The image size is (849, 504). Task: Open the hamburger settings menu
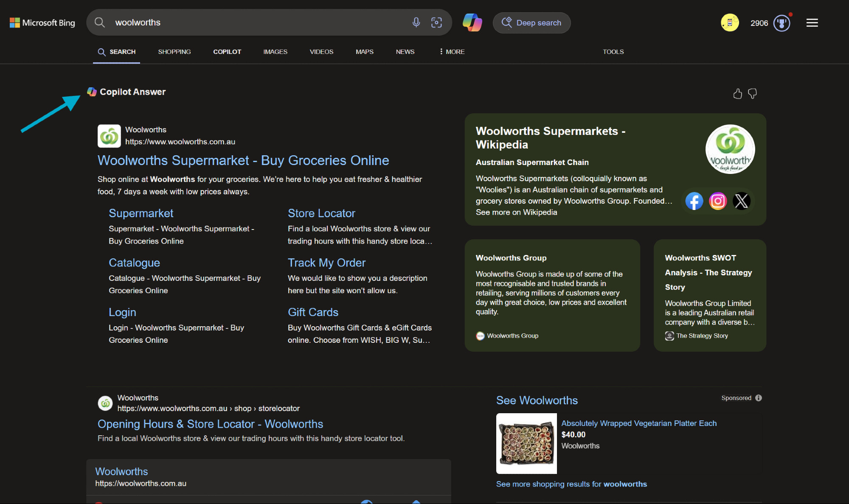[812, 22]
